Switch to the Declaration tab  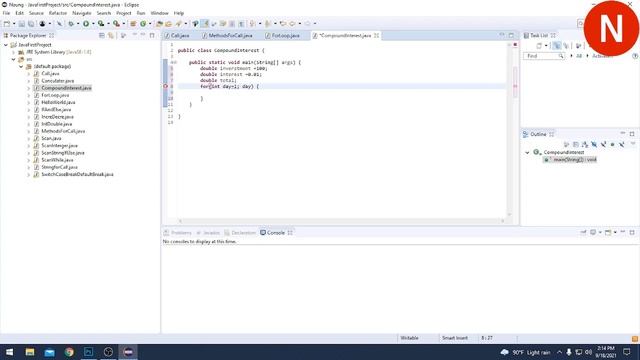click(x=240, y=233)
